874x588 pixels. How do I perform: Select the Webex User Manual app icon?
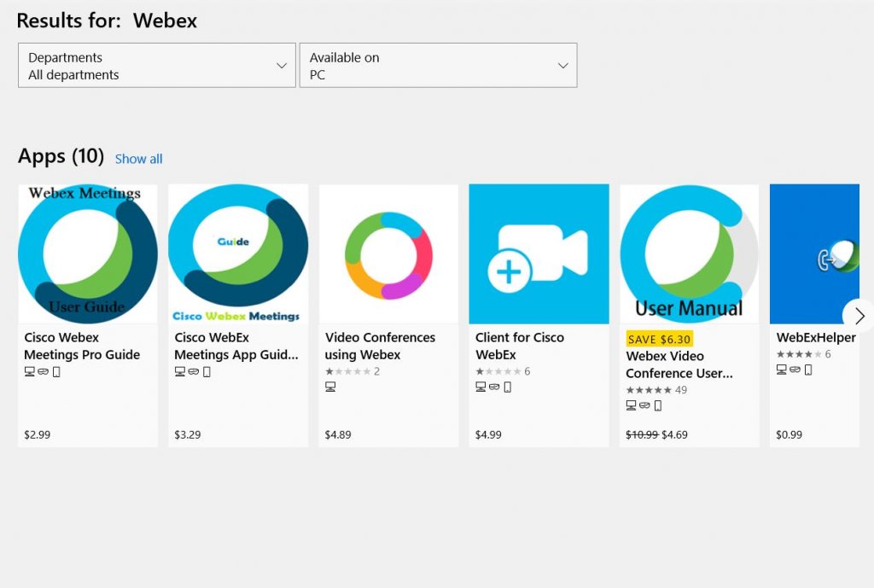[x=689, y=253]
